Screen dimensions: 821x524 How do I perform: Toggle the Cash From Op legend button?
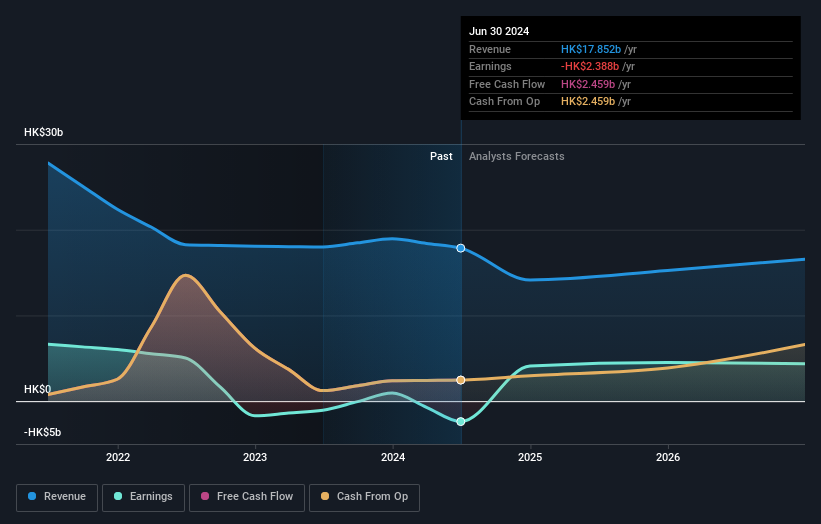point(364,497)
